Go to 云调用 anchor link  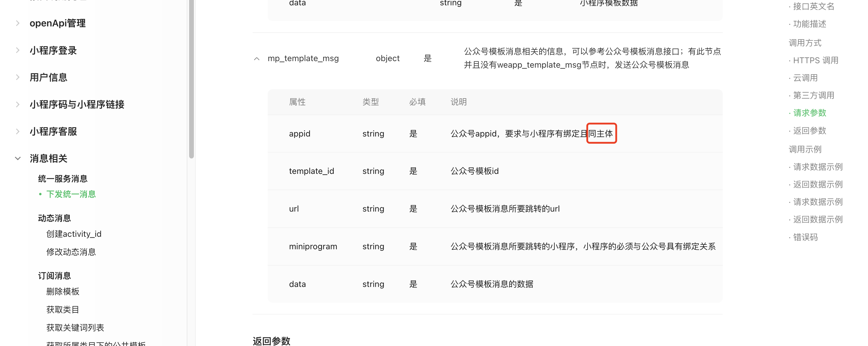click(x=805, y=78)
